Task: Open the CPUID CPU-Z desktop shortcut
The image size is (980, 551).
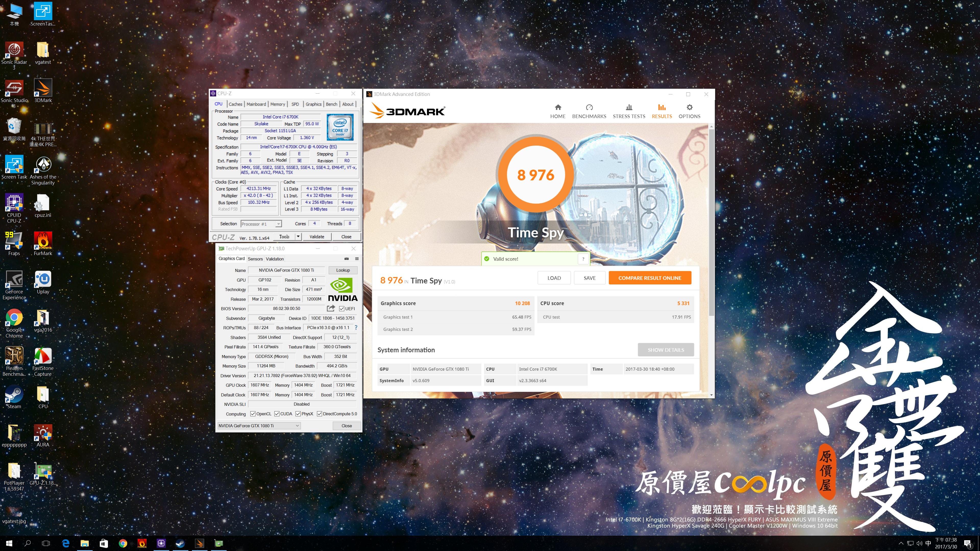Action: [x=14, y=208]
